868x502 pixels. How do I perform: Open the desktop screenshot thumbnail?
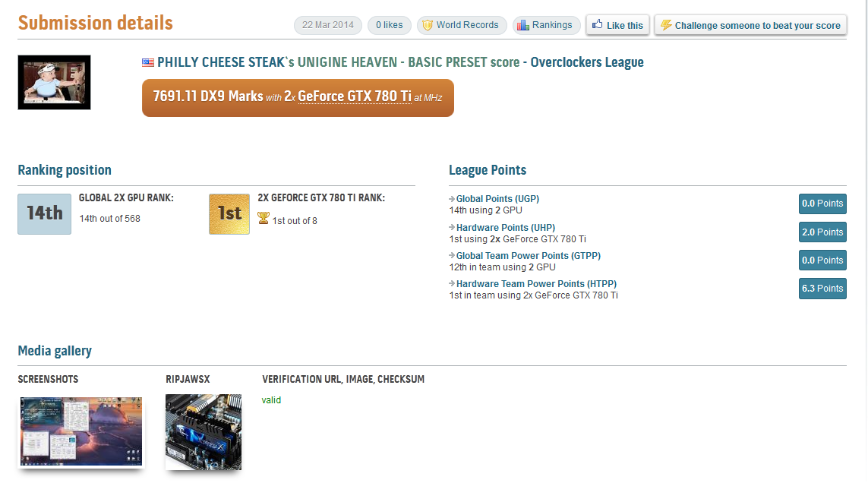coord(80,431)
